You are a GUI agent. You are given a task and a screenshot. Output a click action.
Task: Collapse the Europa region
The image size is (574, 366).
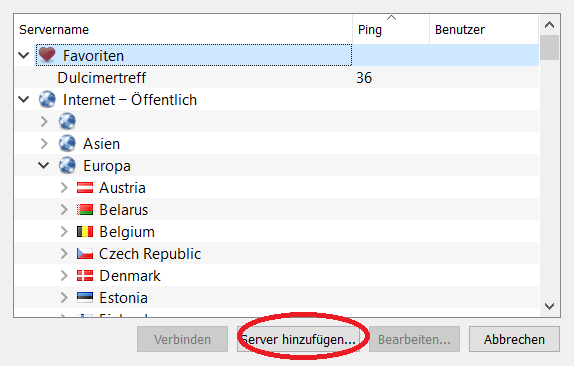(44, 165)
